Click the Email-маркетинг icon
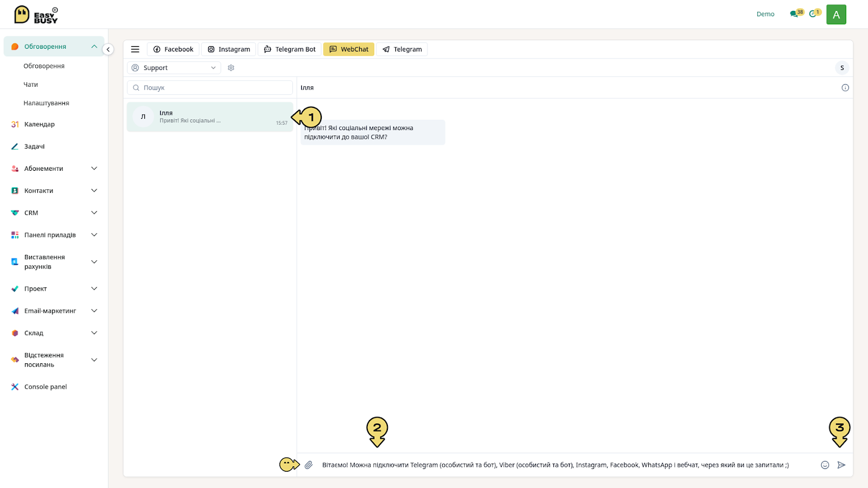This screenshot has height=488, width=868. (15, 311)
